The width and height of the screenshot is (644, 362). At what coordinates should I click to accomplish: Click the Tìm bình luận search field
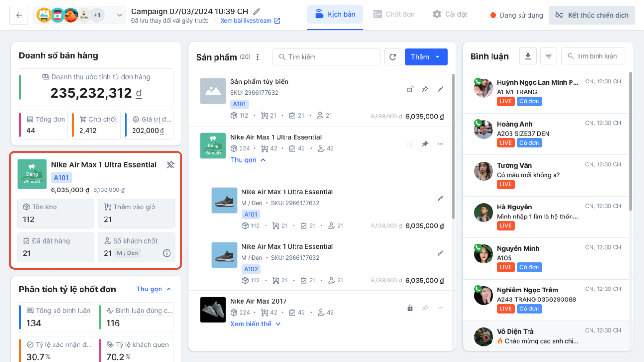593,56
